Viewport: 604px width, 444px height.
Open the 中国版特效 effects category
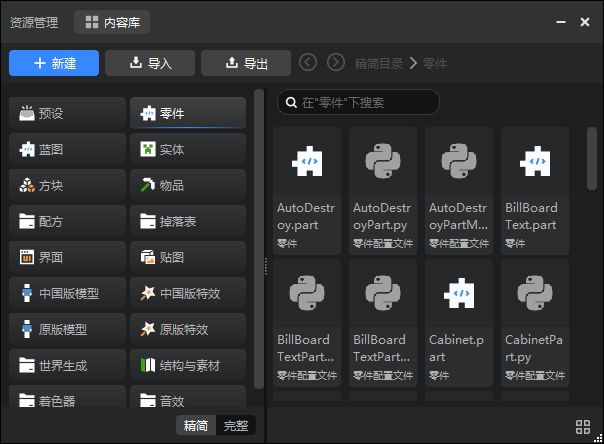click(x=188, y=293)
